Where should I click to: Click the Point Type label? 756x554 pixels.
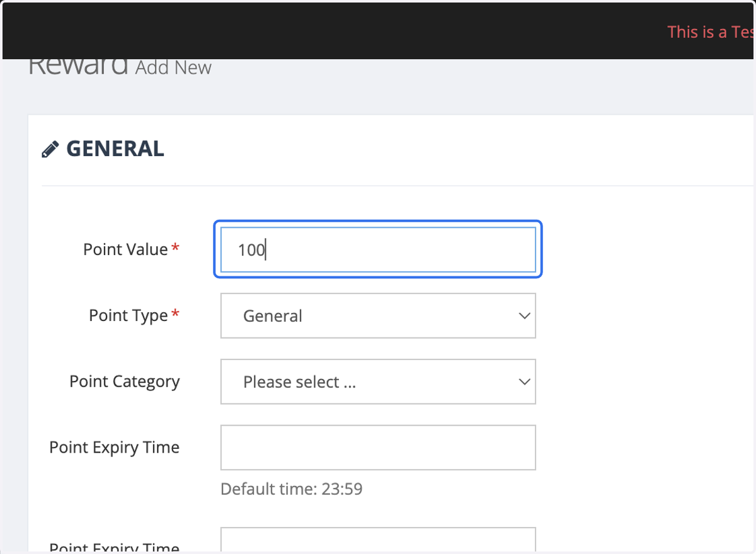pyautogui.click(x=129, y=315)
